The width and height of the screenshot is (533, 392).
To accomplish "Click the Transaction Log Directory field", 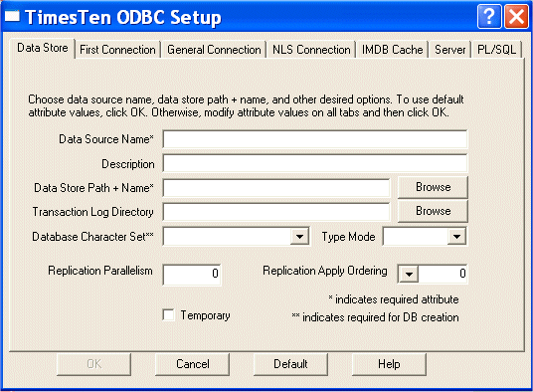I will (276, 212).
